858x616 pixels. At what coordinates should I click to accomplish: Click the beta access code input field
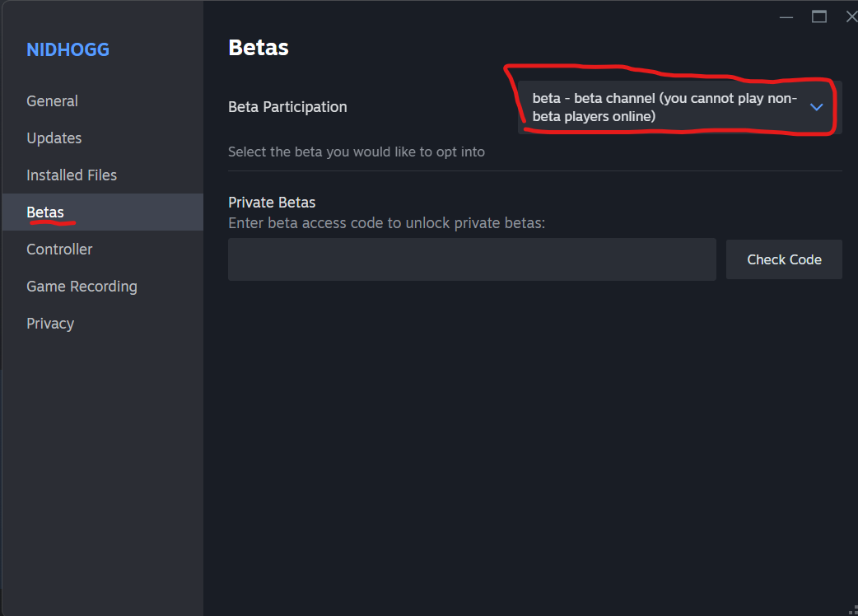(472, 259)
